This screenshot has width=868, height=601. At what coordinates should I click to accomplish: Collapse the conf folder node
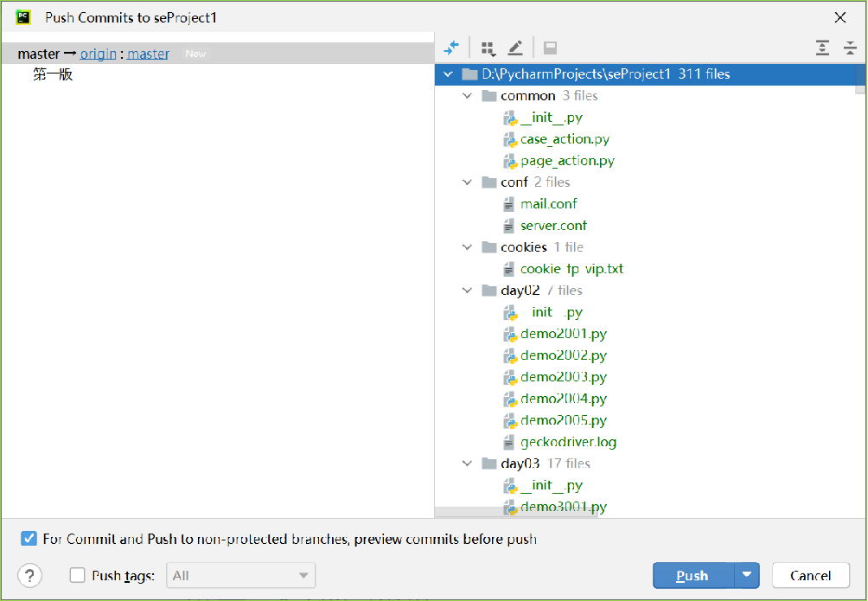(x=468, y=182)
